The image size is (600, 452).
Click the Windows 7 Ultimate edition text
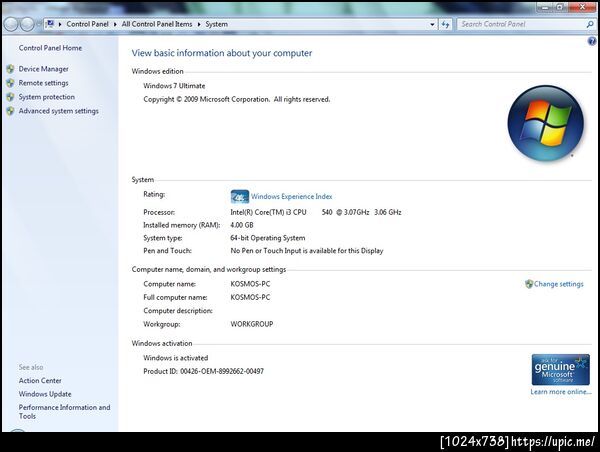coord(174,86)
